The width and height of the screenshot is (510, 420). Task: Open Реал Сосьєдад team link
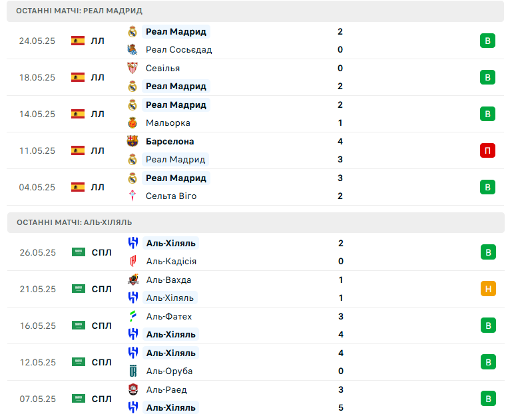178,50
